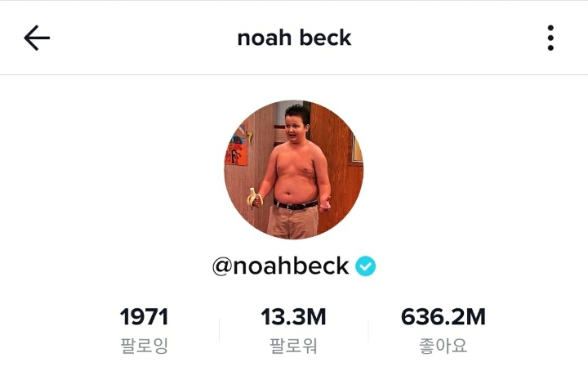588x371 pixels.
Task: Click the divider between 팔로워 and 좋아요
Action: 368,330
